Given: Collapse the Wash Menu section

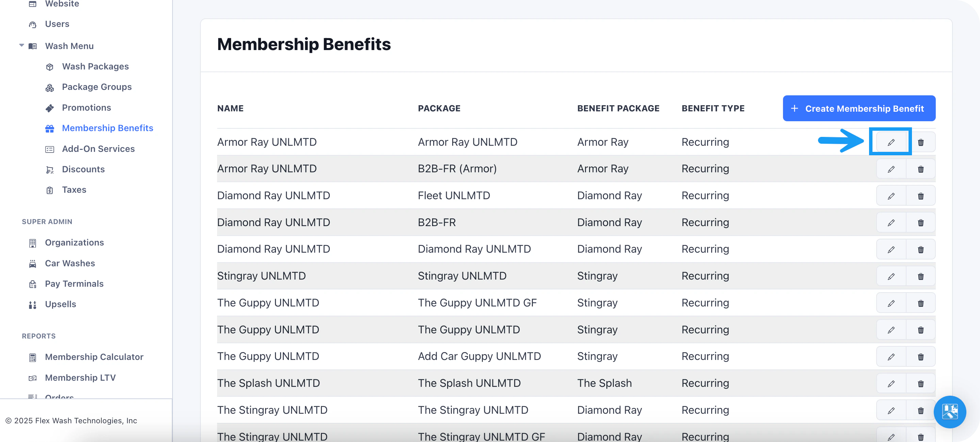Looking at the screenshot, I should click(22, 46).
